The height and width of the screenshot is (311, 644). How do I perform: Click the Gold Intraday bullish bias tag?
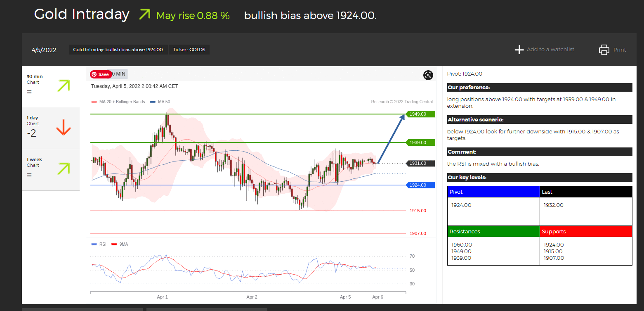click(x=118, y=50)
